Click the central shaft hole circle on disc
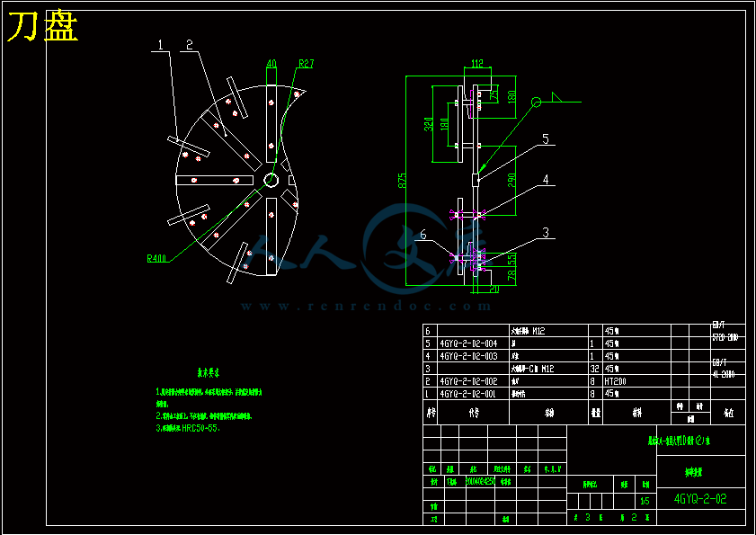The width and height of the screenshot is (756, 535). click(x=271, y=180)
